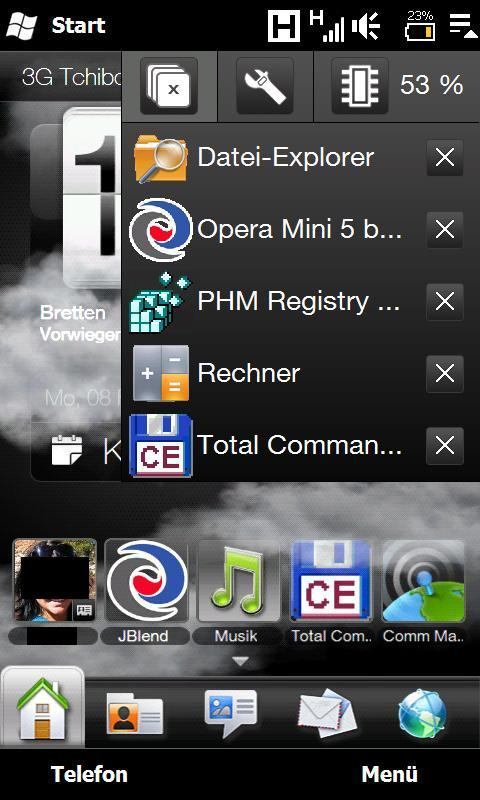Switch to Opera Mini 5 in task list
The height and width of the screenshot is (800, 480).
300,230
